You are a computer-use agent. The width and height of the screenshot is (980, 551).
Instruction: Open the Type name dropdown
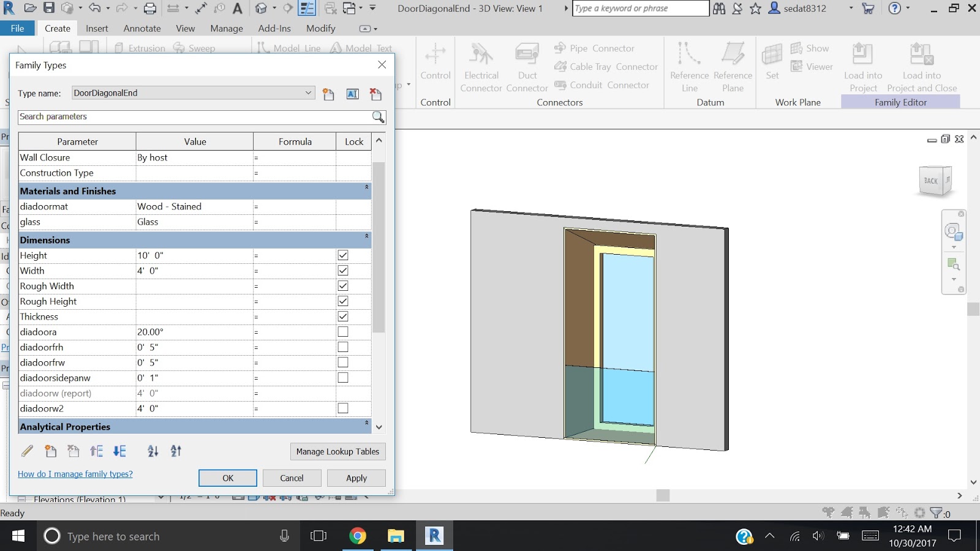point(309,92)
